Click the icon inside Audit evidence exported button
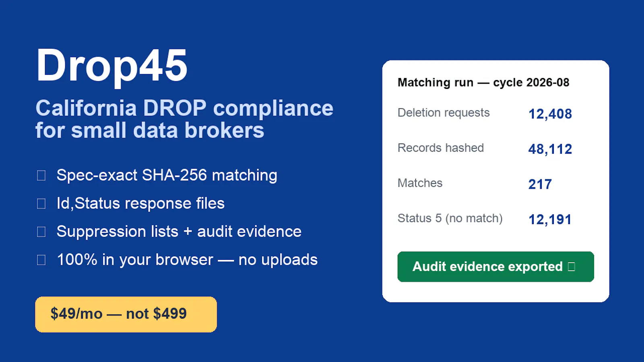The width and height of the screenshot is (644, 362). 571,267
